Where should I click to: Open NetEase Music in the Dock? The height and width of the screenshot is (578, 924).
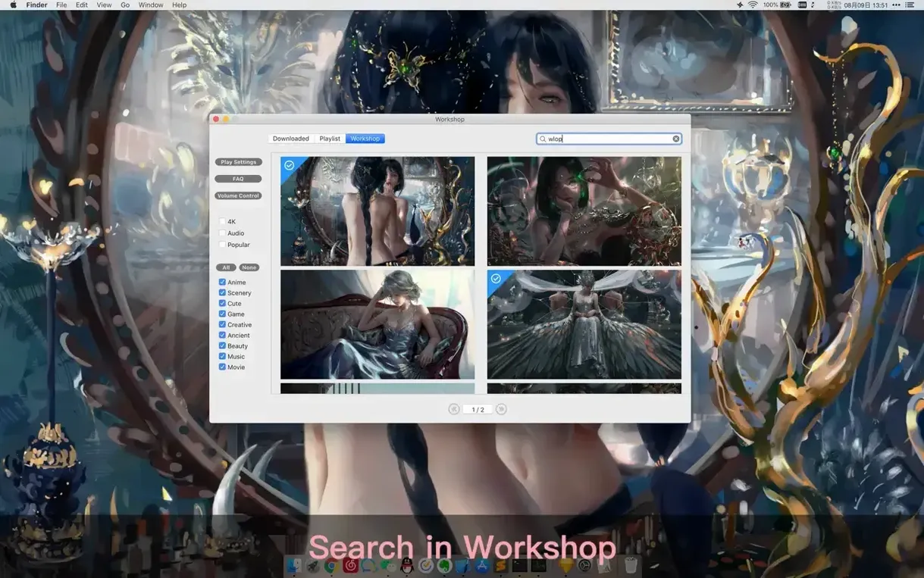[351, 566]
